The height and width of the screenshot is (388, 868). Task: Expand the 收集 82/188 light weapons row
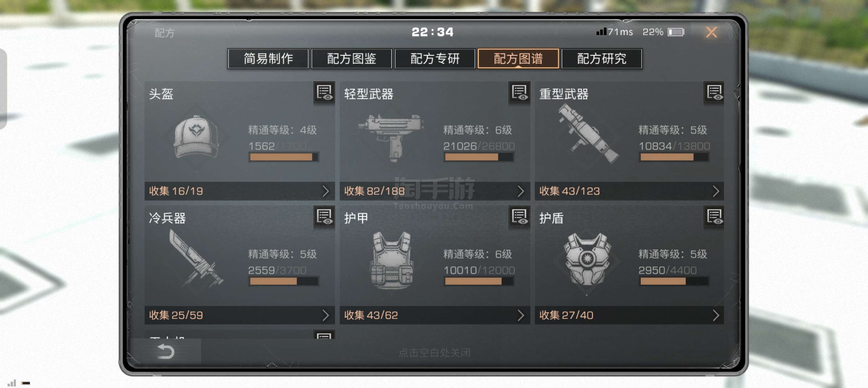coord(435,191)
